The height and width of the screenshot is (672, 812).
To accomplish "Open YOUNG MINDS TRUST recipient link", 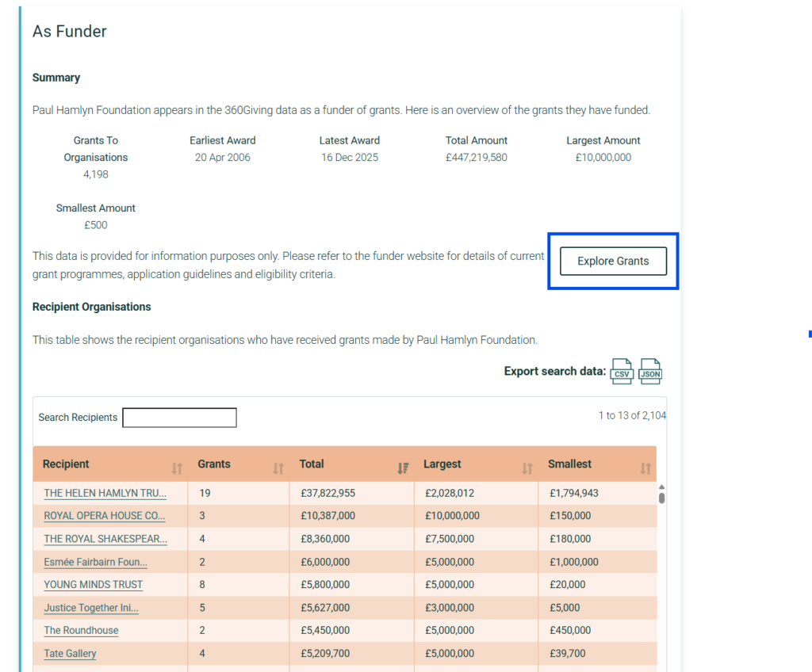I will (x=94, y=585).
